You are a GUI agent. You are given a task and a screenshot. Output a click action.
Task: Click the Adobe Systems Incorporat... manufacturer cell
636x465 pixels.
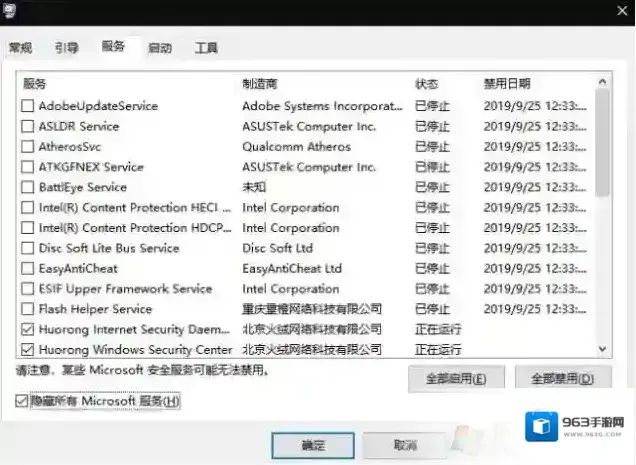pos(322,106)
